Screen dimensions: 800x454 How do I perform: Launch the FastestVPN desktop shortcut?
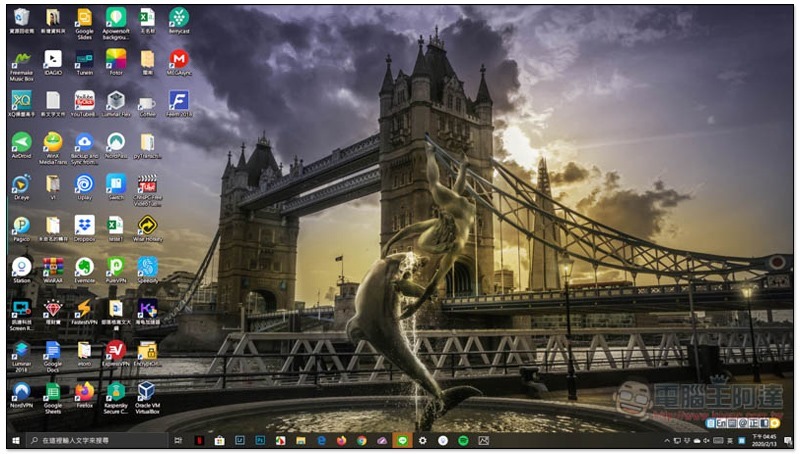[84, 312]
